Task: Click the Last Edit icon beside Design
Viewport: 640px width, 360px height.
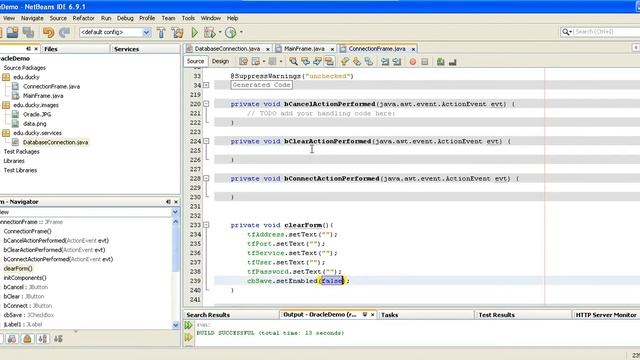Action: pos(243,62)
